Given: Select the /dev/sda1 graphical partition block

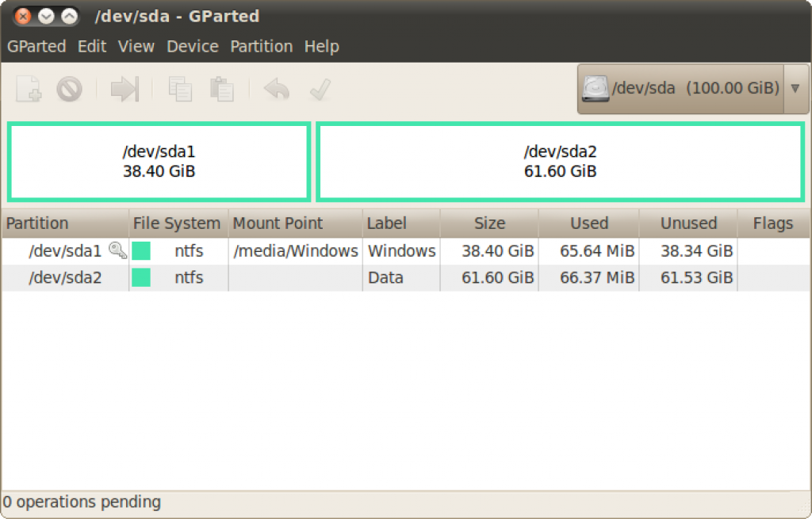Looking at the screenshot, I should [159, 162].
